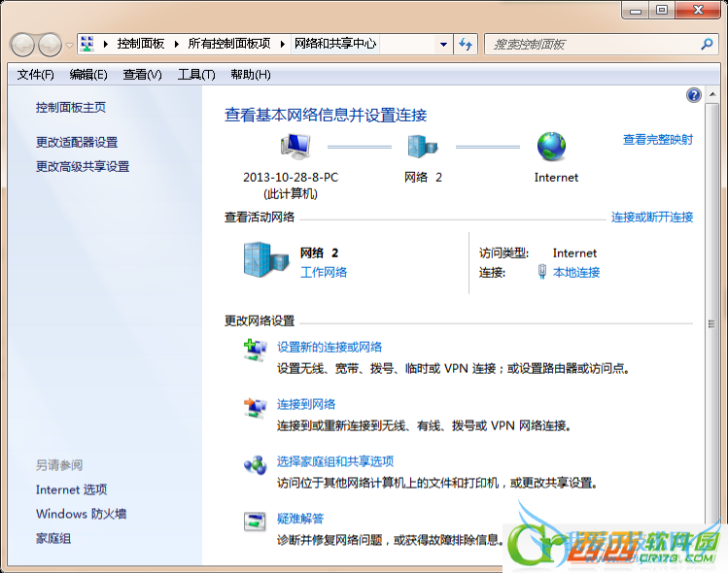
Task: Click the 连接到网络 icon
Action: [256, 407]
